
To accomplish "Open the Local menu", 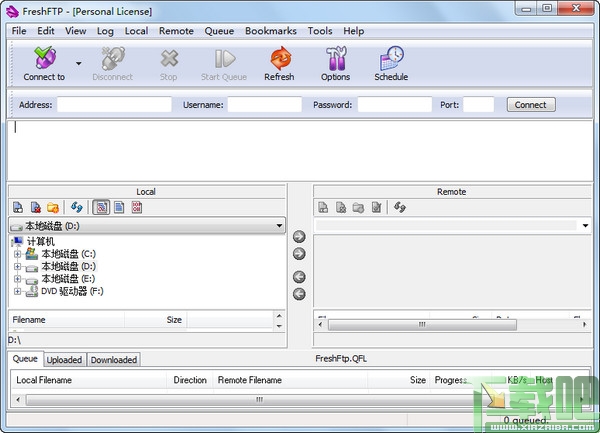I will (x=136, y=31).
